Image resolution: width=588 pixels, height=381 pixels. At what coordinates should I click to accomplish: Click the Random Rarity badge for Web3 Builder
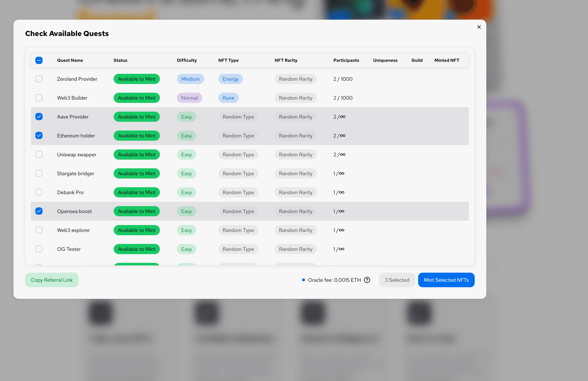[x=296, y=98]
